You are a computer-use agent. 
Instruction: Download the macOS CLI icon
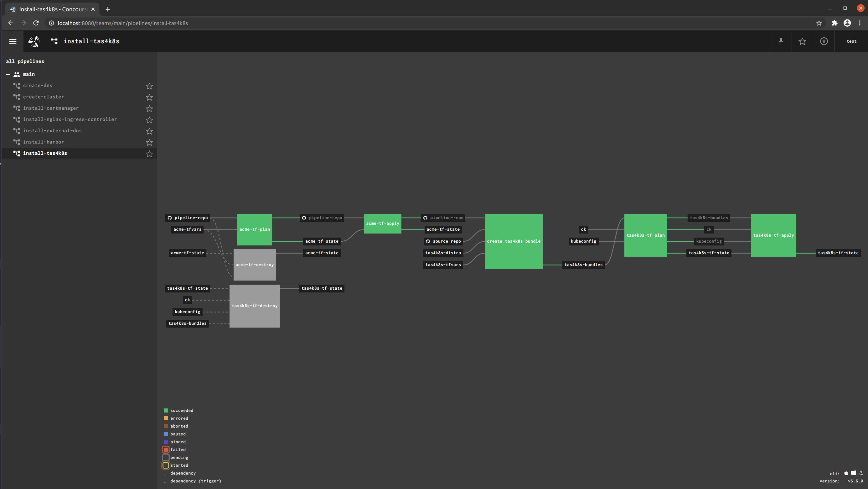[x=846, y=473]
